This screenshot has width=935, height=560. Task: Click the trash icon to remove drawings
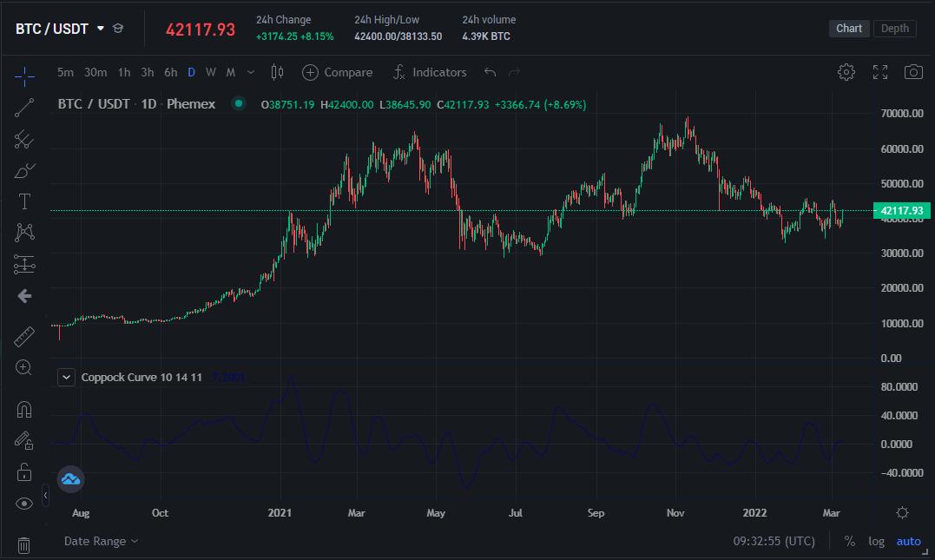[24, 545]
